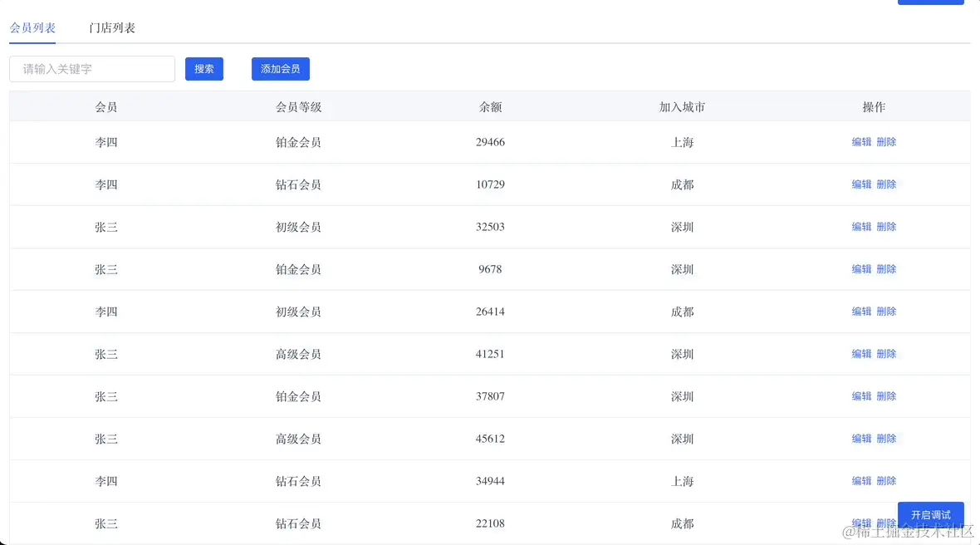Image resolution: width=980 pixels, height=545 pixels.
Task: Click 铂金会员 in the 29466 row
Action: (298, 142)
